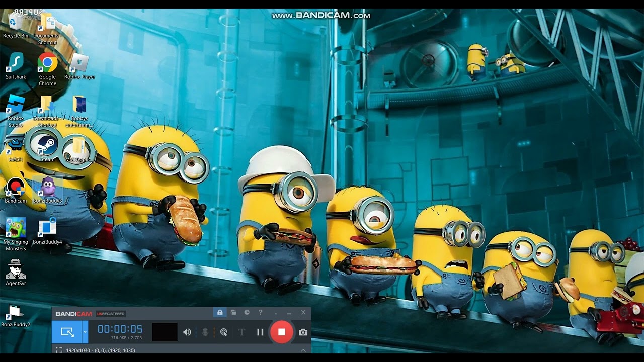644x362 pixels.
Task: Toggle Bandicam text overlay T icon
Action: tap(242, 332)
